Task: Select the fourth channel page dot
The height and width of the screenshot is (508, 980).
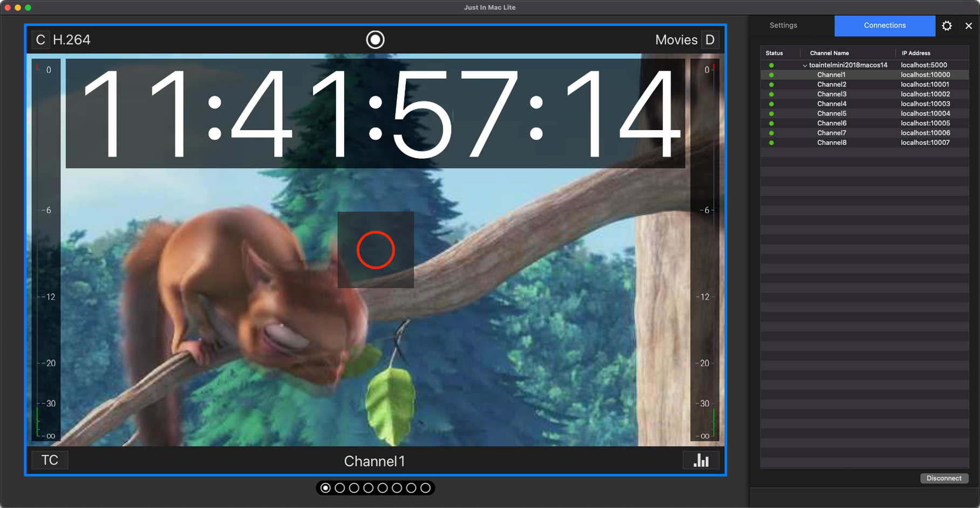Action: click(x=369, y=488)
